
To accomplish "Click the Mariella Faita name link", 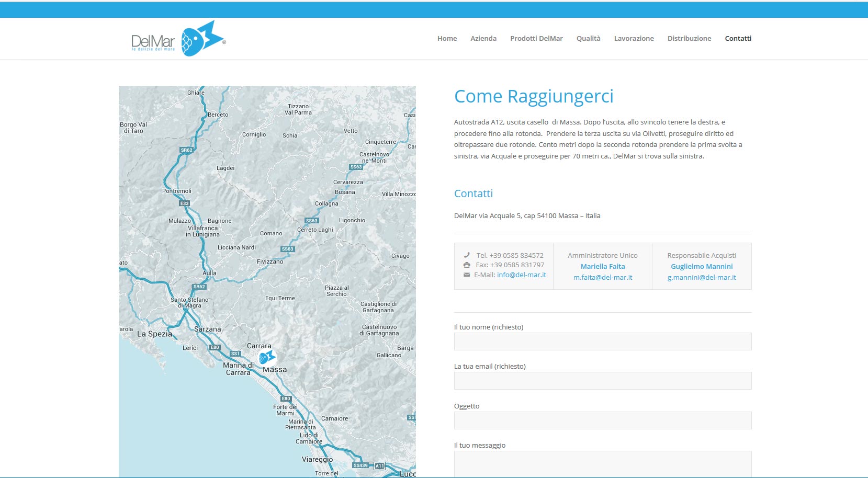I will [x=603, y=266].
